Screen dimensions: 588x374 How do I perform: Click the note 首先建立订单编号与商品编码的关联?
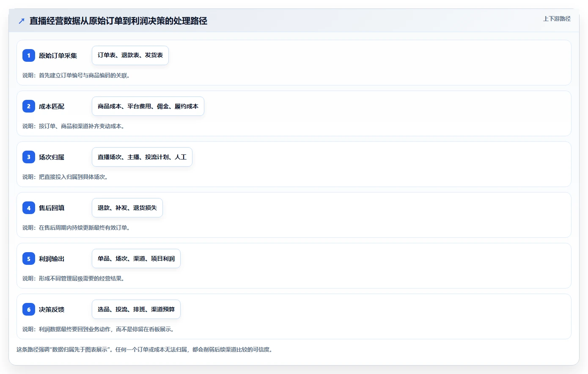tap(76, 75)
